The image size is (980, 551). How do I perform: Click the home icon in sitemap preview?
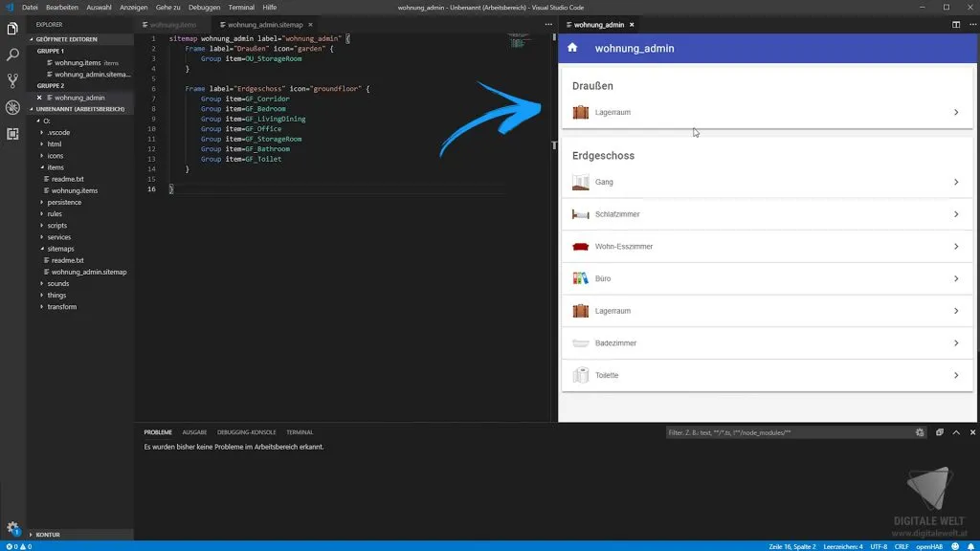572,48
